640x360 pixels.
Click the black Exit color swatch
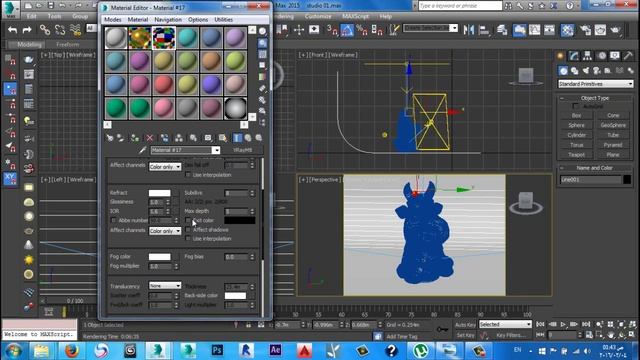240,220
